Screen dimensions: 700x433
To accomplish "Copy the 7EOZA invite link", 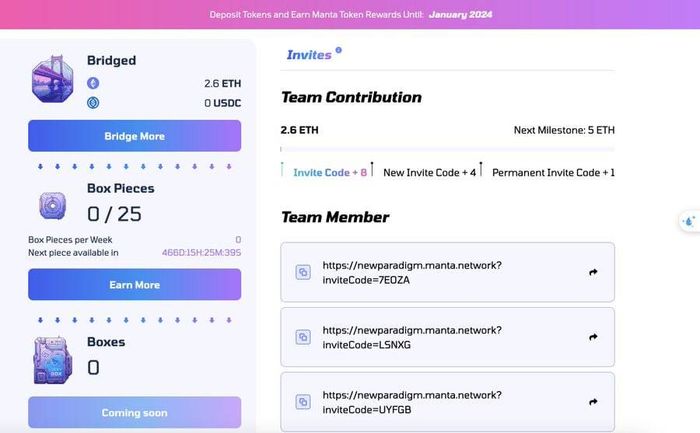I will coord(303,272).
